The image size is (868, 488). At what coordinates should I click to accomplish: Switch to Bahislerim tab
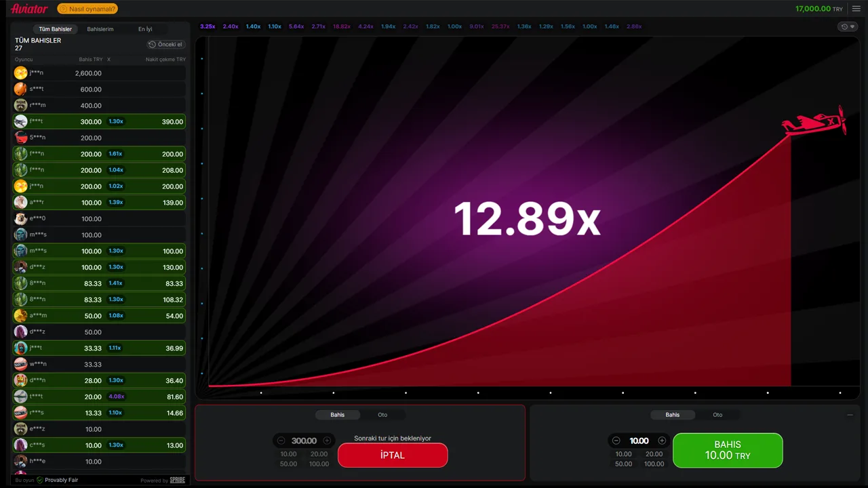100,29
